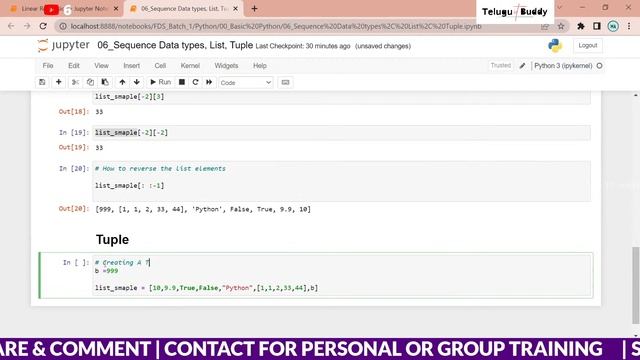Open browser profile avatar
This screenshot has width=640, height=360.
pyautogui.click(x=613, y=26)
